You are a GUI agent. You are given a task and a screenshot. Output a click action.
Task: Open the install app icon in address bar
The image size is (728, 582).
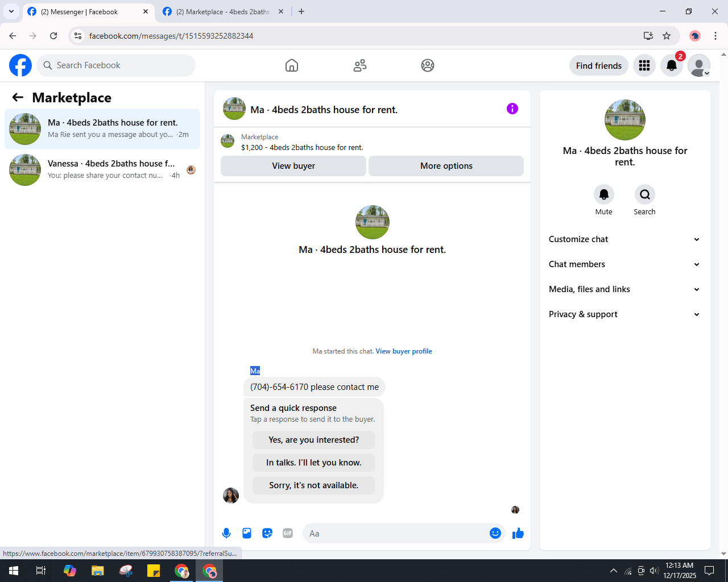[x=648, y=36]
